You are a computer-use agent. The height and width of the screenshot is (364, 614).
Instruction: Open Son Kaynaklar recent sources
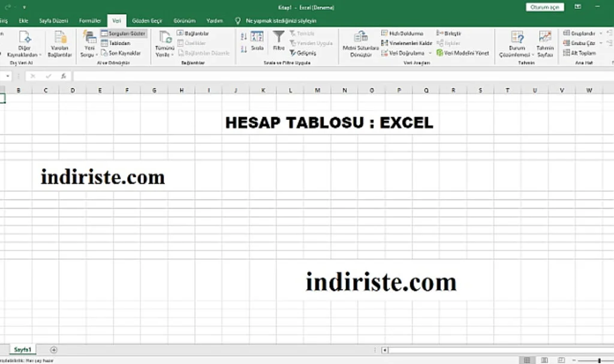click(x=121, y=53)
